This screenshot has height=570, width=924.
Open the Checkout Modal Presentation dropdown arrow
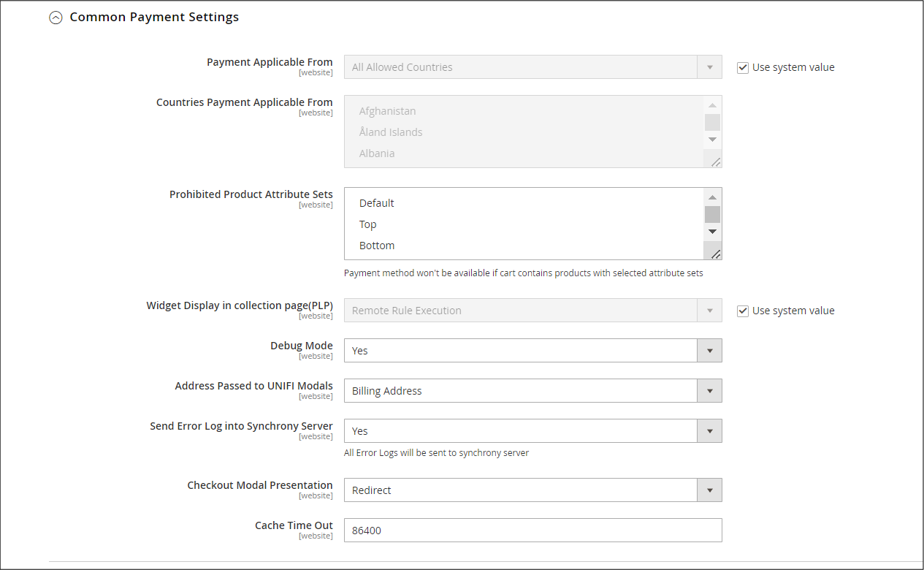709,490
